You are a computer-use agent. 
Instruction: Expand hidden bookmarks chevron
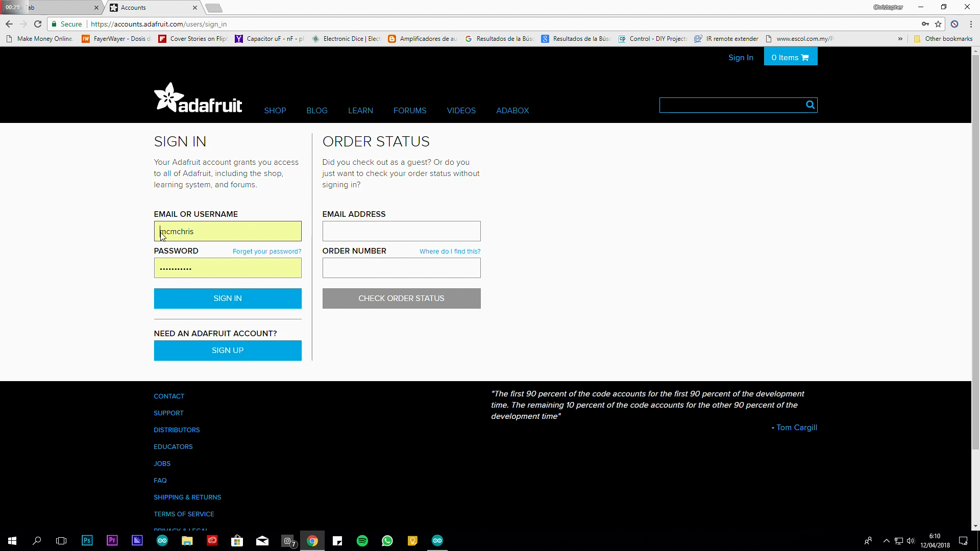[900, 39]
